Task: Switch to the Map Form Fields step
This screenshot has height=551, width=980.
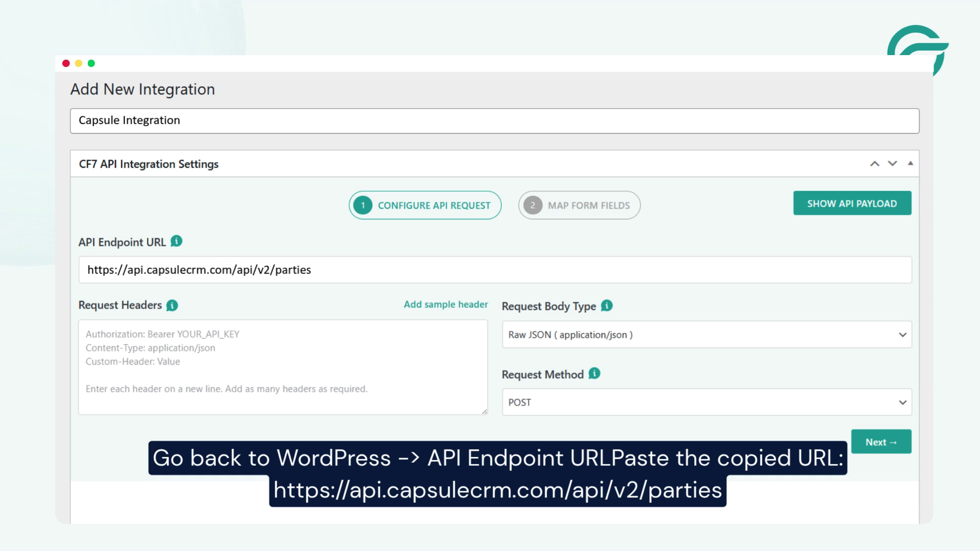Action: click(x=579, y=205)
